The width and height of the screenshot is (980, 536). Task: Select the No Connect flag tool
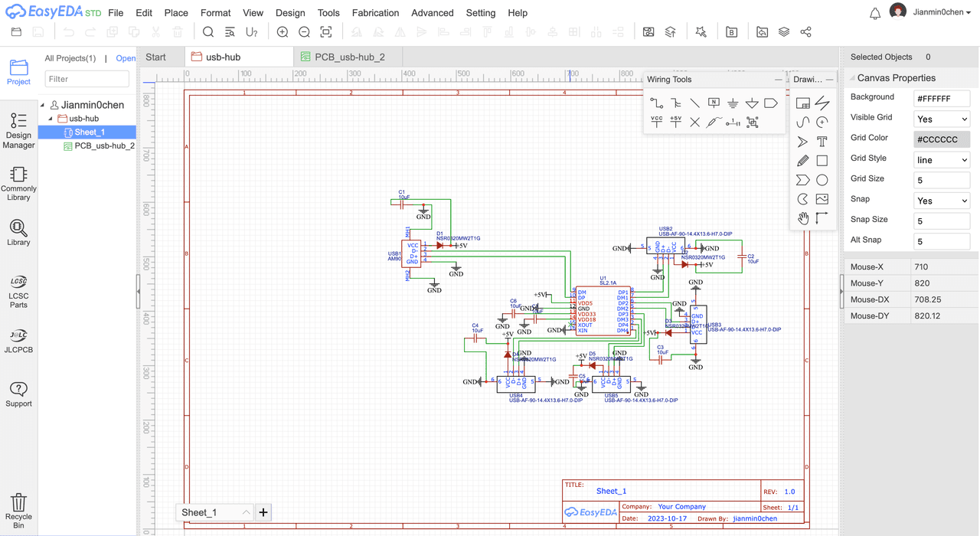694,122
